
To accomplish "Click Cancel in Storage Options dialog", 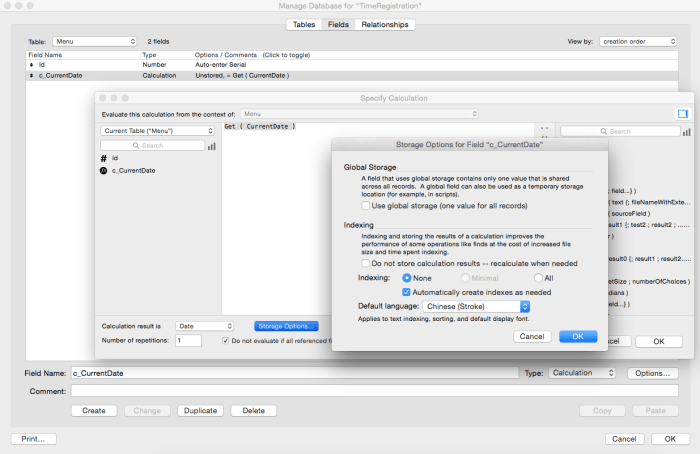I will coord(532,336).
